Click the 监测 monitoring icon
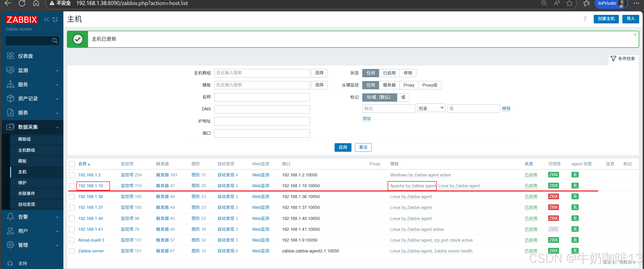 [10, 70]
